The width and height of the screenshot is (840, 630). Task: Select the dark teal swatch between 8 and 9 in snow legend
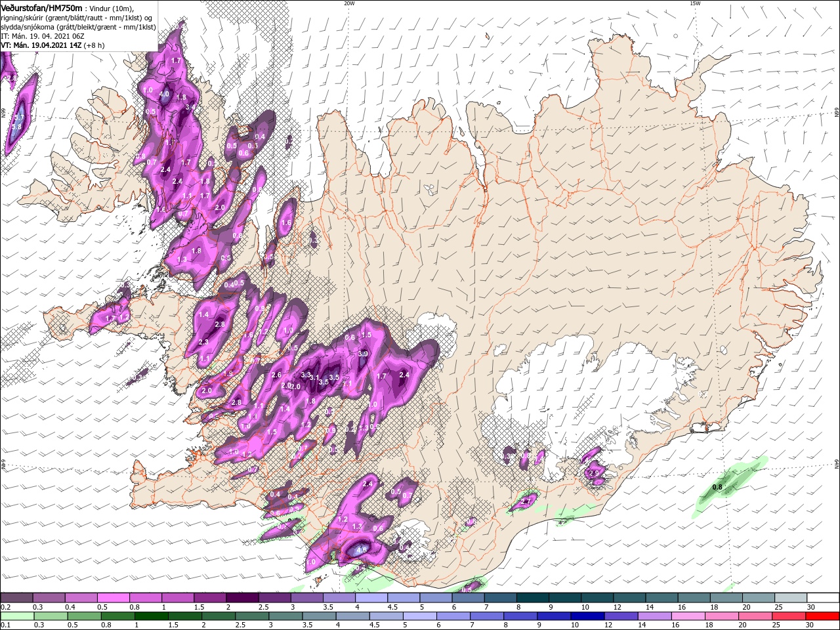click(x=533, y=598)
